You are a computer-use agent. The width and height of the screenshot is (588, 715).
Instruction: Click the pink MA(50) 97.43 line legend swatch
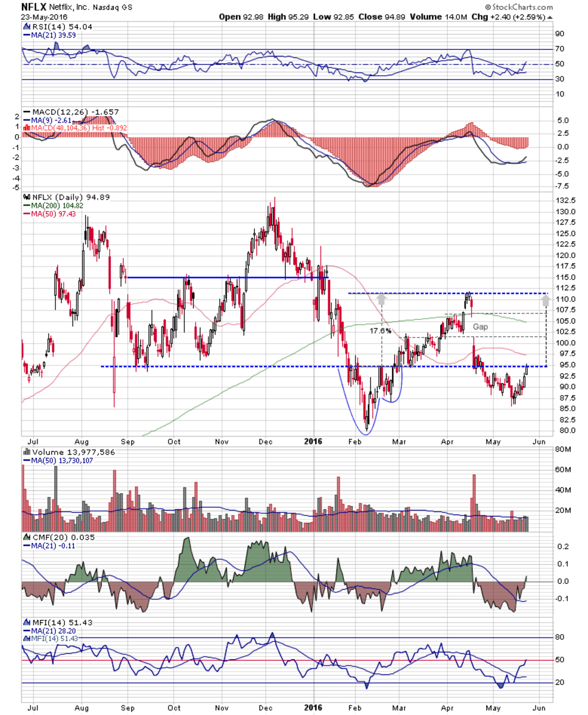click(x=26, y=213)
